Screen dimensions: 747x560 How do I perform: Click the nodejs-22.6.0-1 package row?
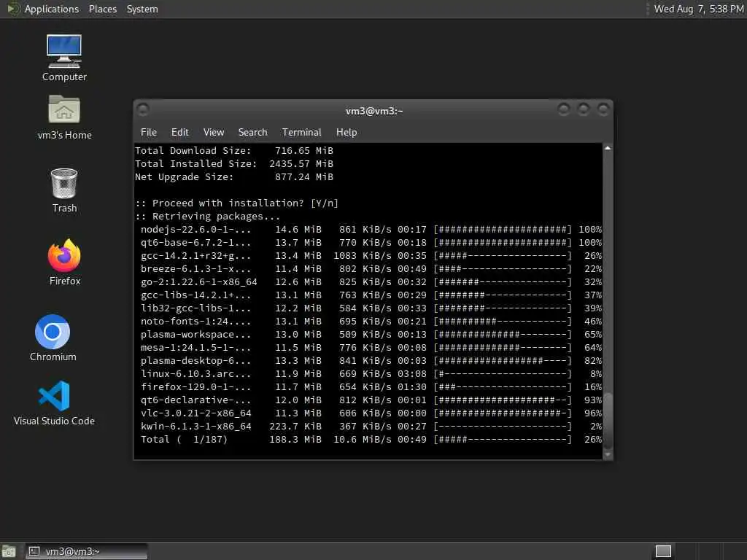coord(371,230)
